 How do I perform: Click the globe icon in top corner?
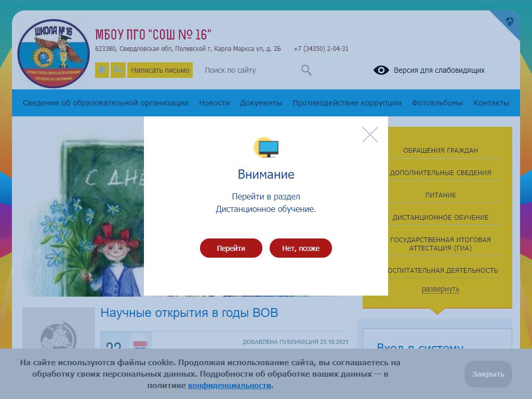click(x=510, y=21)
